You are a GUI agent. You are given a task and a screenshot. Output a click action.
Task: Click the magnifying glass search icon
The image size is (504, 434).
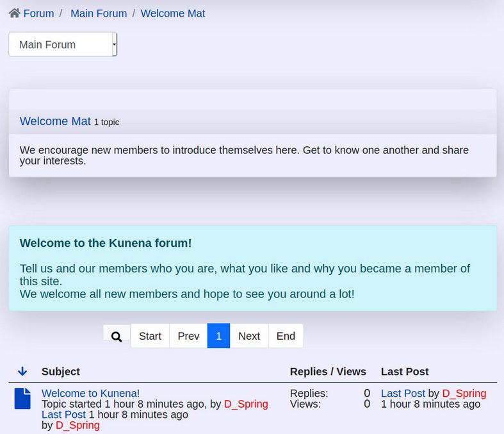[x=117, y=337]
